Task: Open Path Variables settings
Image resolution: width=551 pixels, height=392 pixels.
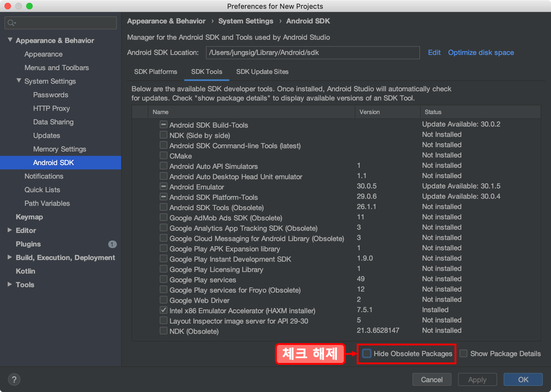Action: (47, 203)
